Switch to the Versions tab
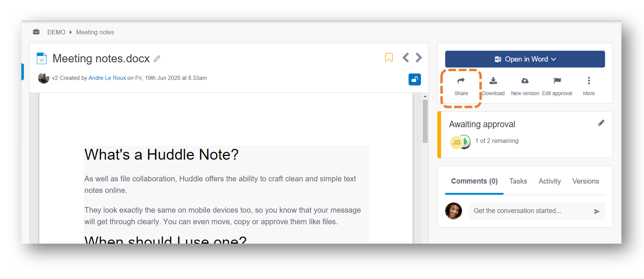 click(x=586, y=181)
